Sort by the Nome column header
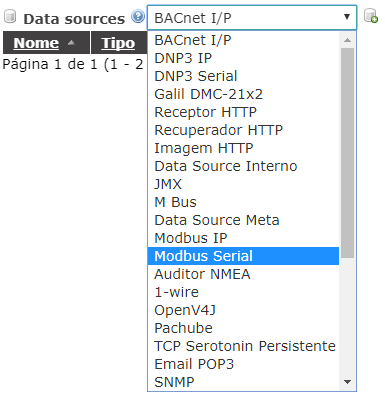385x408 pixels. (36, 43)
